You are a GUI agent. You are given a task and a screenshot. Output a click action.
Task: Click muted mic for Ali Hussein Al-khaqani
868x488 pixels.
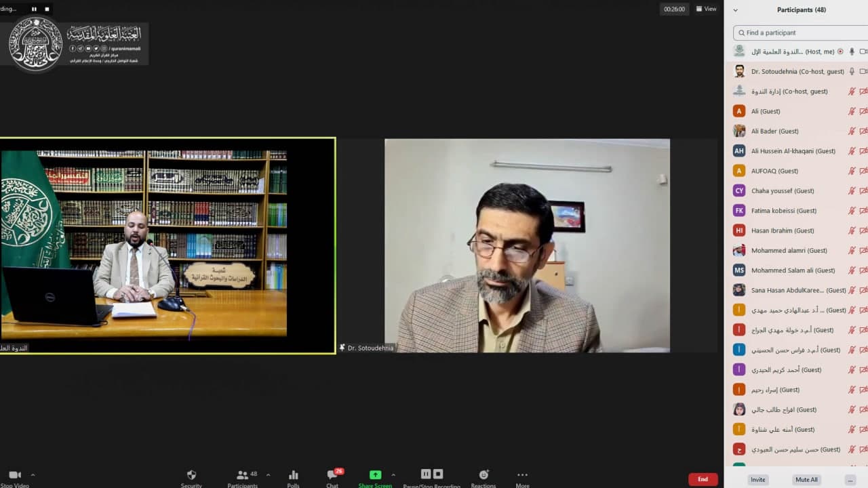pyautogui.click(x=852, y=151)
